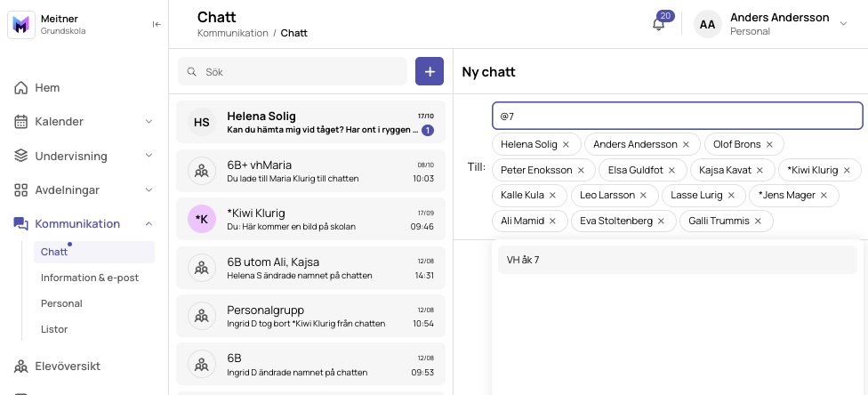Click the Kommunikation breadcrumb link

point(232,33)
